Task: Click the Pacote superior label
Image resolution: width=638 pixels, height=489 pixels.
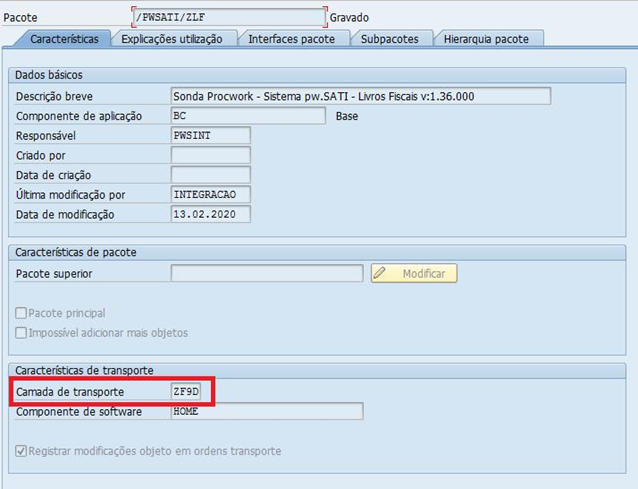Action: click(x=54, y=274)
